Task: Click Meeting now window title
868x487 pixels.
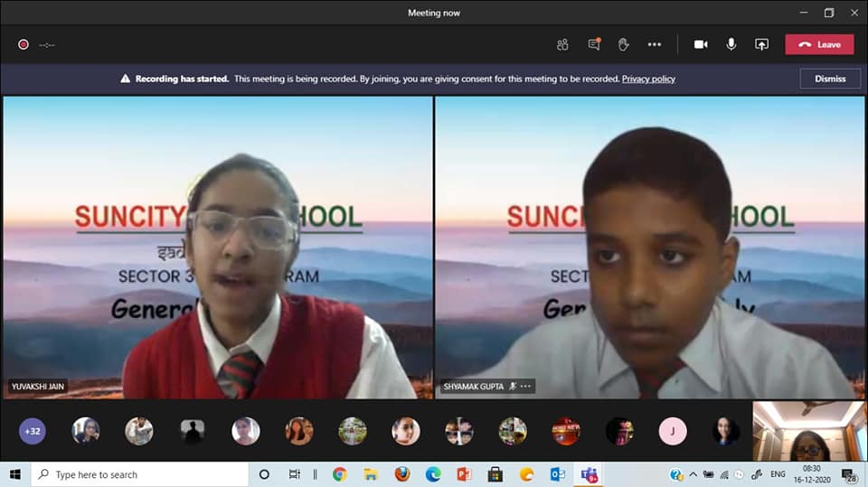Action: [x=434, y=13]
